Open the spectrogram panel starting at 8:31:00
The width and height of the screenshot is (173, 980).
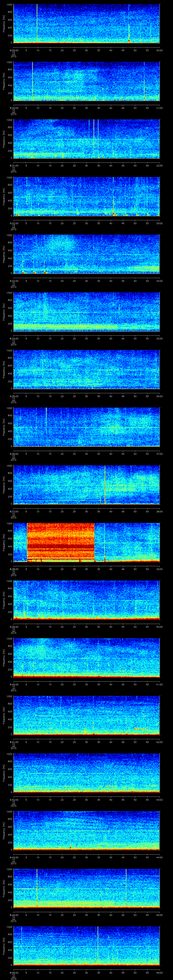coord(86,139)
